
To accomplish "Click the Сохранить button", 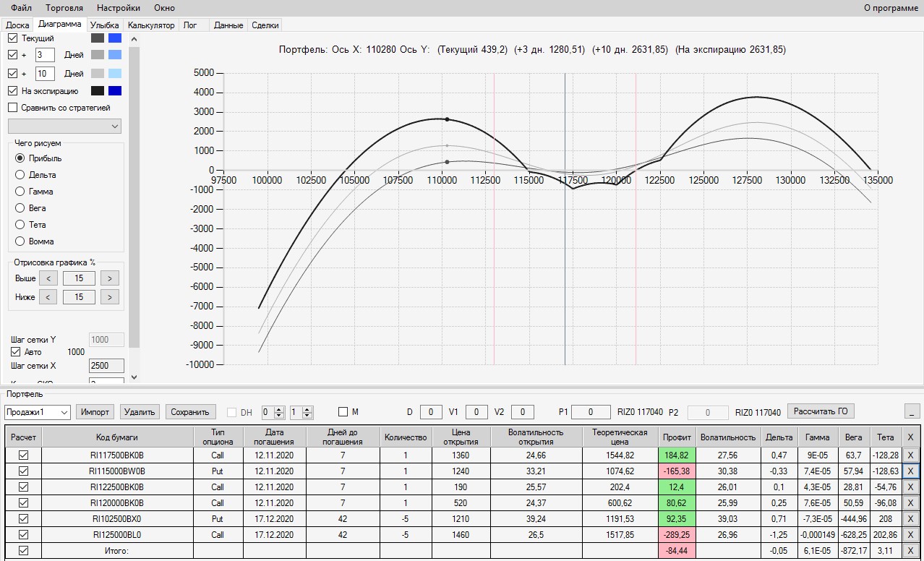I will pyautogui.click(x=190, y=412).
